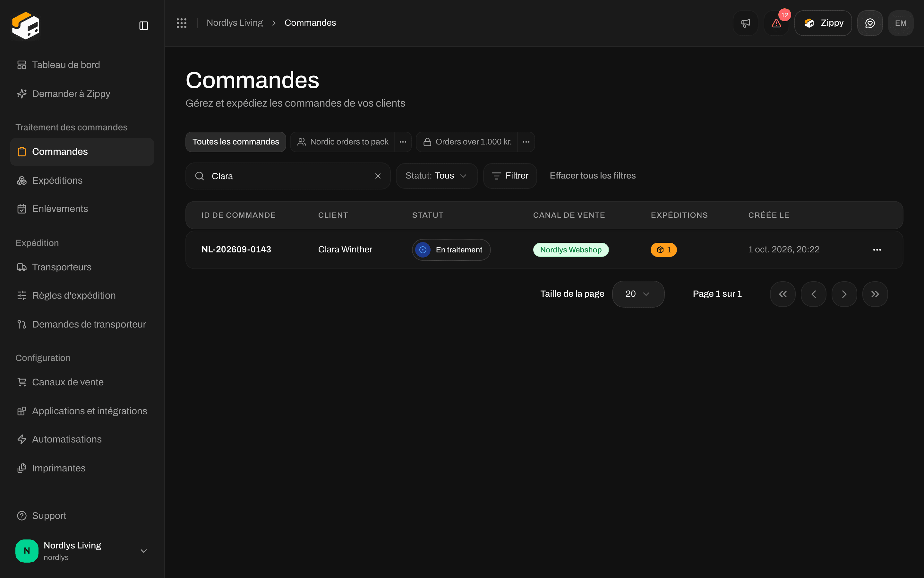Open order NL-202609-0143

236,250
